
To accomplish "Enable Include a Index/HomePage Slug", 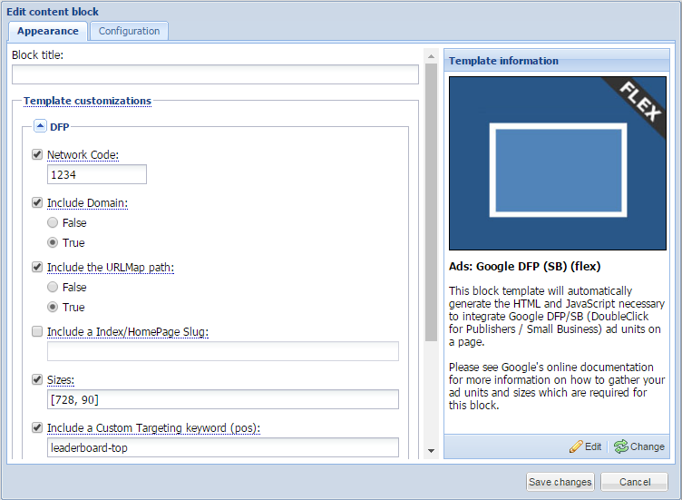I will tap(38, 331).
